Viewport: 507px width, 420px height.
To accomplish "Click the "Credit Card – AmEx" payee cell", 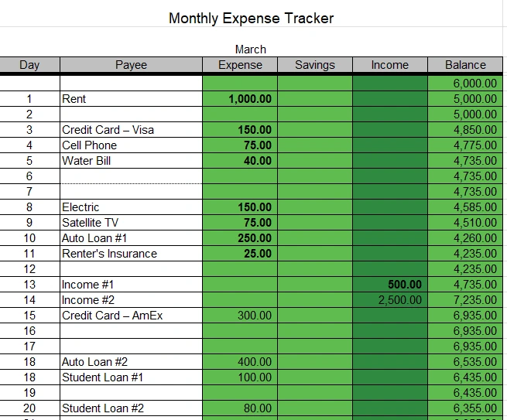I will (132, 316).
